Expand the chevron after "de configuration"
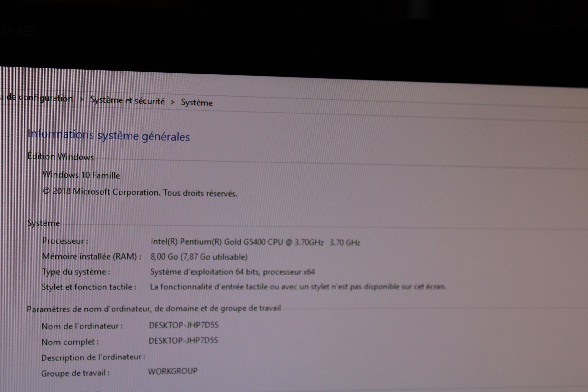Viewport: 588px width, 392px height. pyautogui.click(x=81, y=99)
